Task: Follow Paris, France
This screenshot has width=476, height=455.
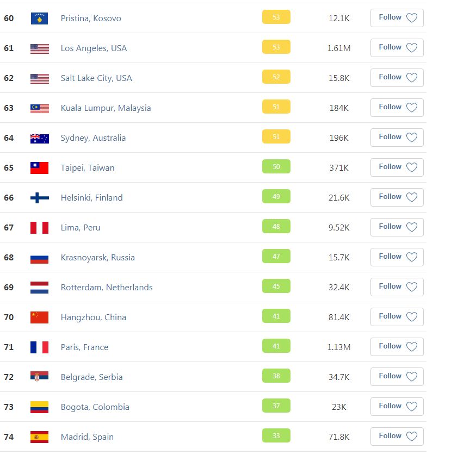Action: (397, 347)
